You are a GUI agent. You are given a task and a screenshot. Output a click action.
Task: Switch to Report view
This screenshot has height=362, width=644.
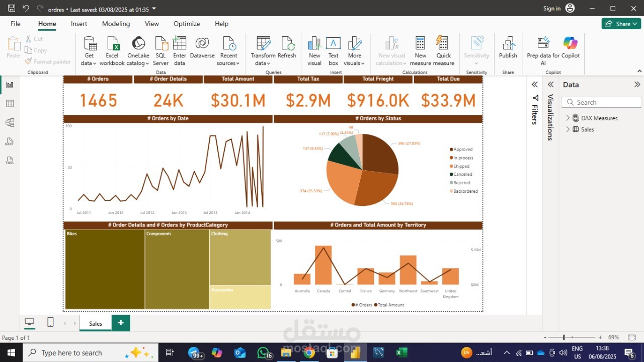(x=10, y=85)
